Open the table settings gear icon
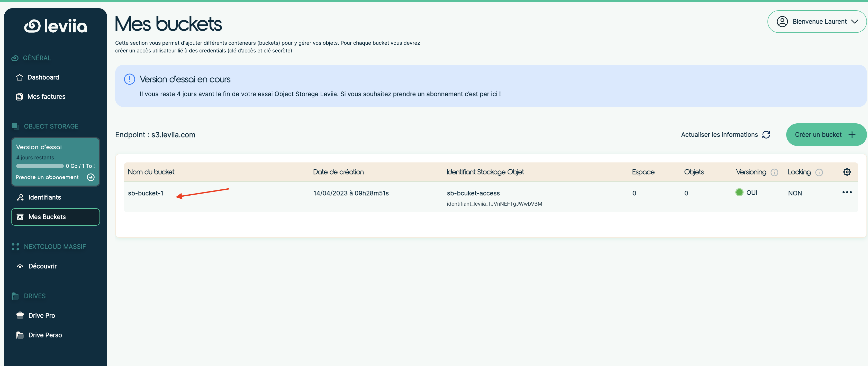 click(x=847, y=172)
